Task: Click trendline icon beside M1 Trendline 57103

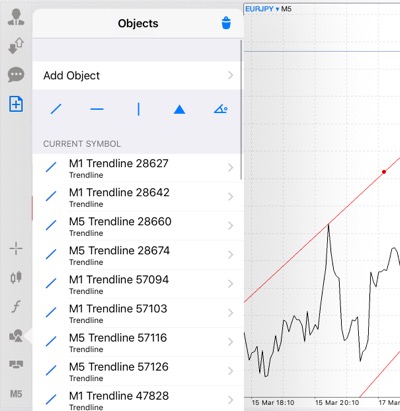Action: click(51, 312)
